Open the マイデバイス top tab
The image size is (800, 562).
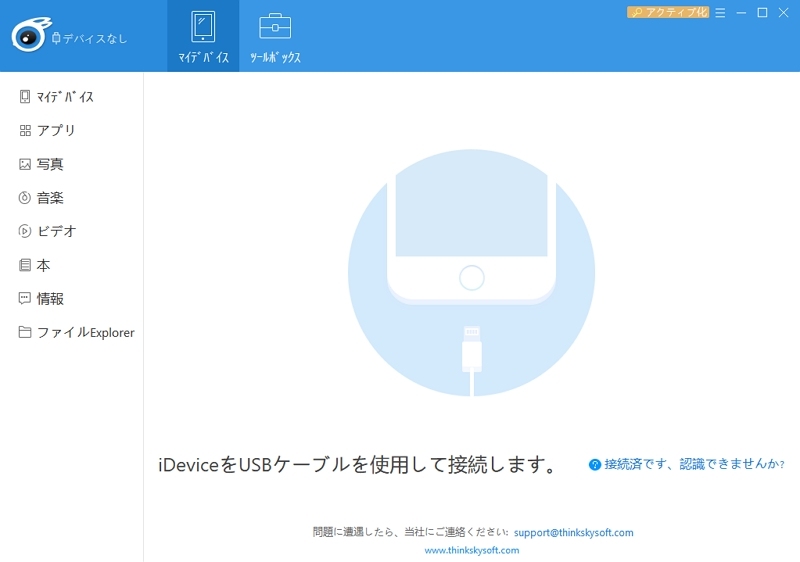203,37
